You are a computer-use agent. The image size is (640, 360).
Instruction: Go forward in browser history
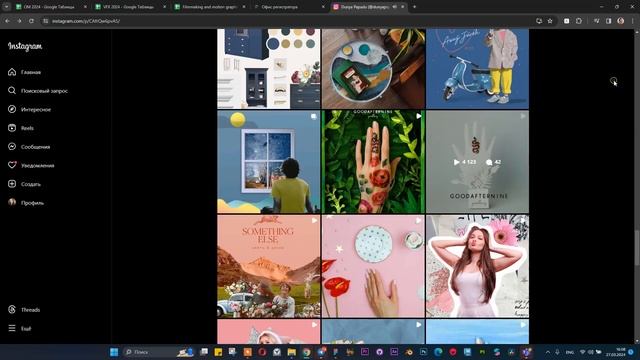click(x=19, y=21)
